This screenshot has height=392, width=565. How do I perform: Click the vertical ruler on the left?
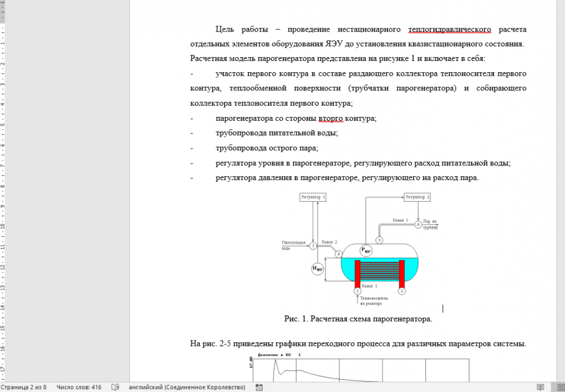coord(3,169)
